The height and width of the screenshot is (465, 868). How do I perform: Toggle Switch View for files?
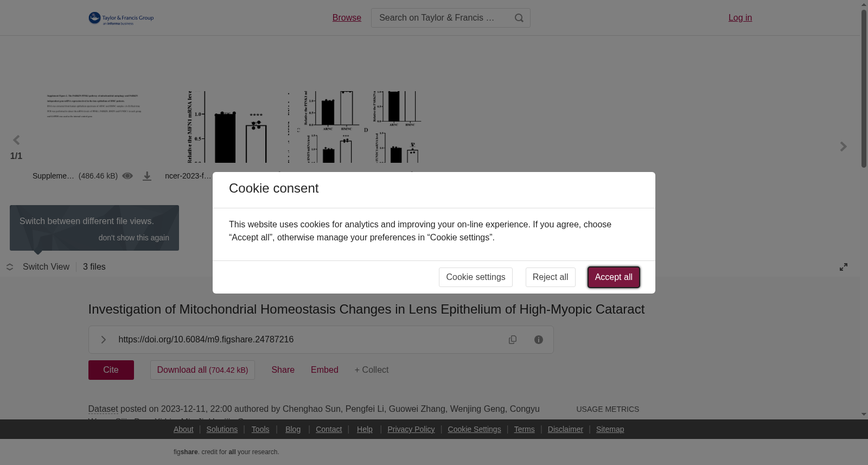(x=38, y=267)
